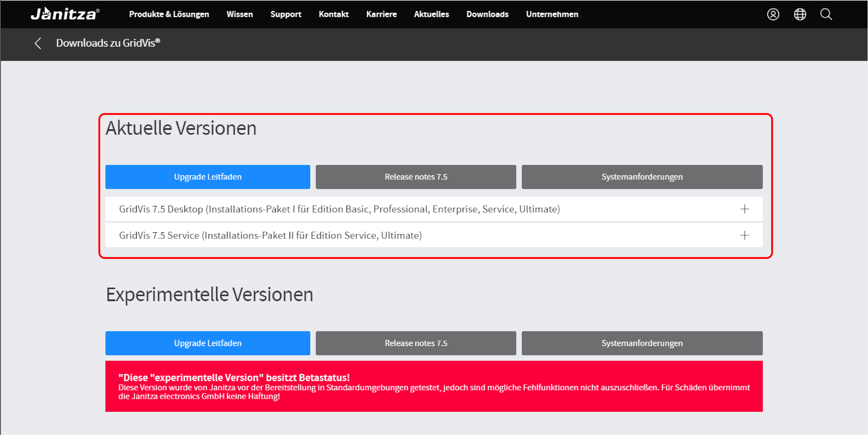Open the Unternehmen menu
The width and height of the screenshot is (868, 435).
tap(552, 14)
